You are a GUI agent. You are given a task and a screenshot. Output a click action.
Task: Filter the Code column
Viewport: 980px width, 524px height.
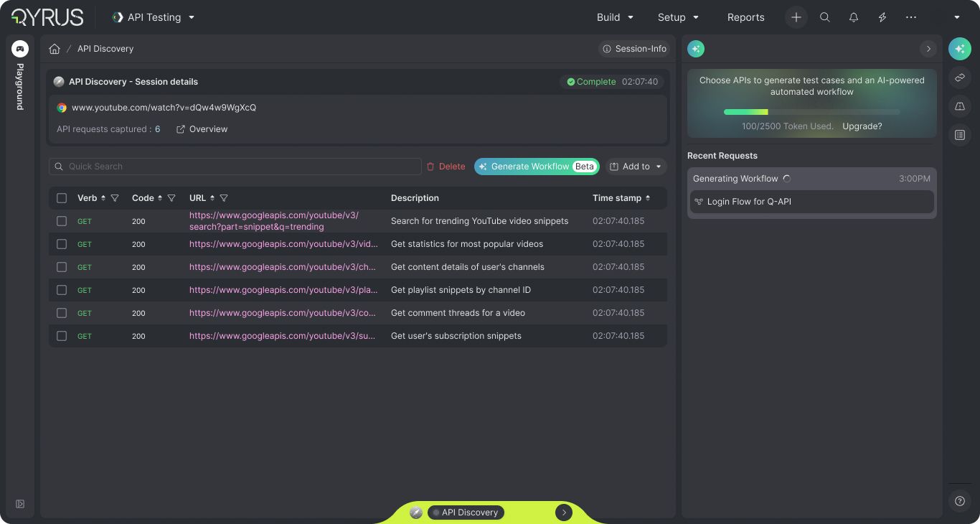click(x=171, y=198)
